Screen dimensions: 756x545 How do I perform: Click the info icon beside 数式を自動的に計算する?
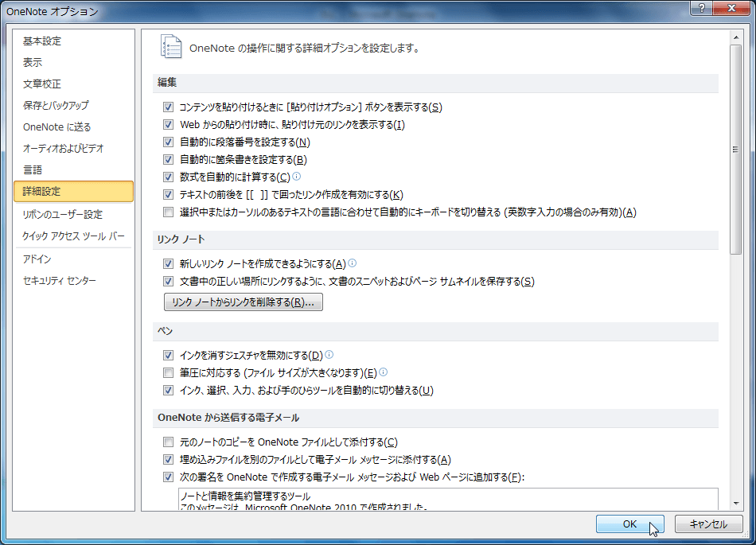coord(297,177)
